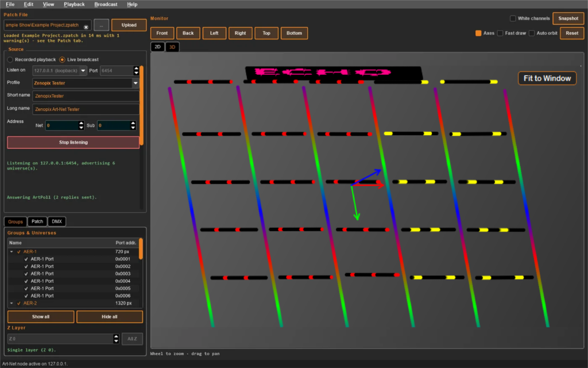Click the Groups list vertical scrollbar
This screenshot has height=368, width=588.
click(x=141, y=248)
